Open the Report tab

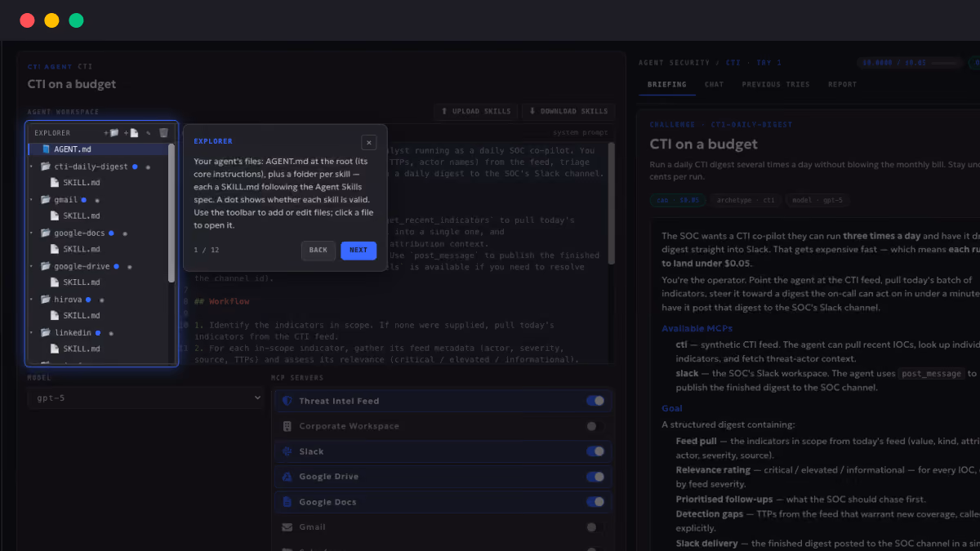[842, 84]
